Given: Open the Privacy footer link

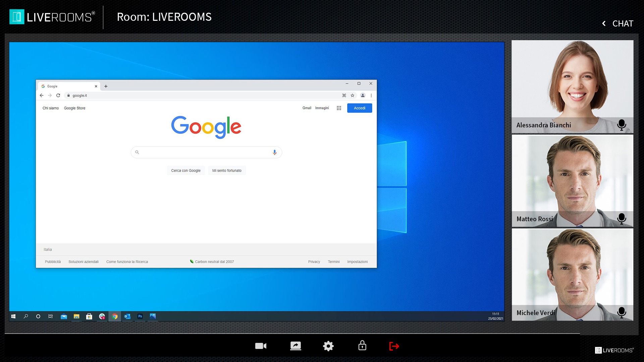Looking at the screenshot, I should (x=314, y=262).
